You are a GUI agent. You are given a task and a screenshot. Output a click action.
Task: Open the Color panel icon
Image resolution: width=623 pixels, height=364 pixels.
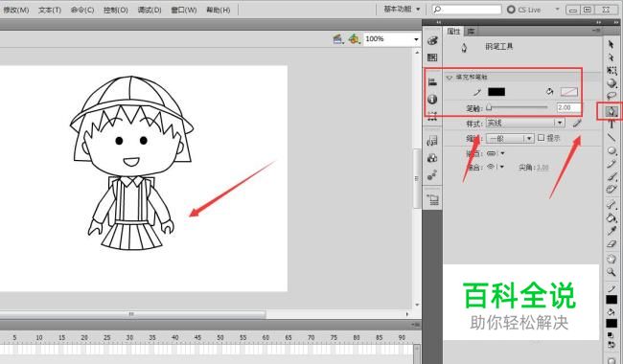point(432,40)
